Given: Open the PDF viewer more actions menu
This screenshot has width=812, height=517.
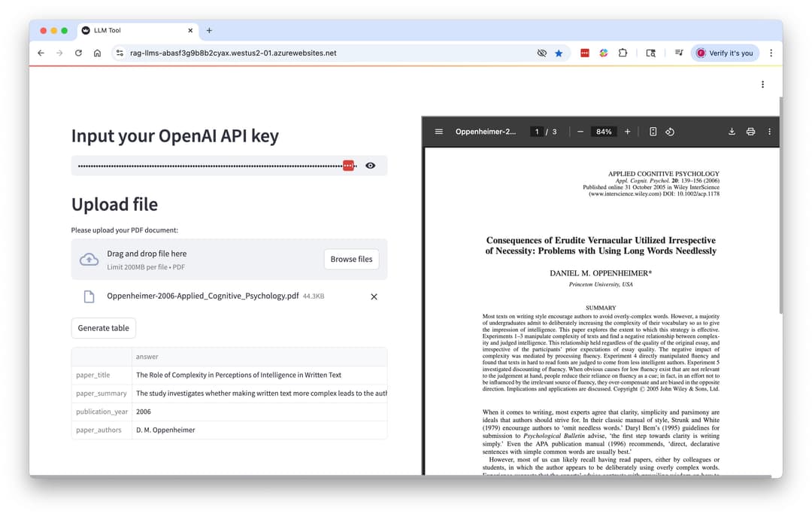Looking at the screenshot, I should tap(769, 132).
